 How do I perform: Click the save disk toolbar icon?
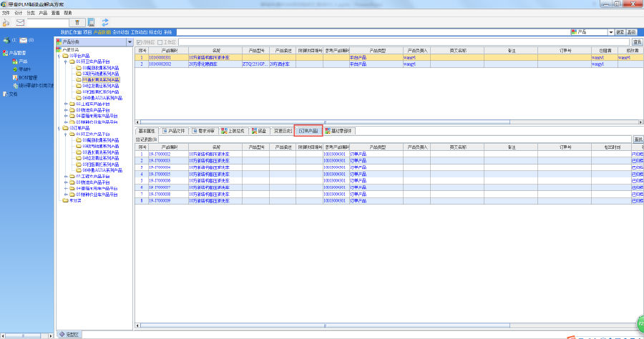pos(92,23)
